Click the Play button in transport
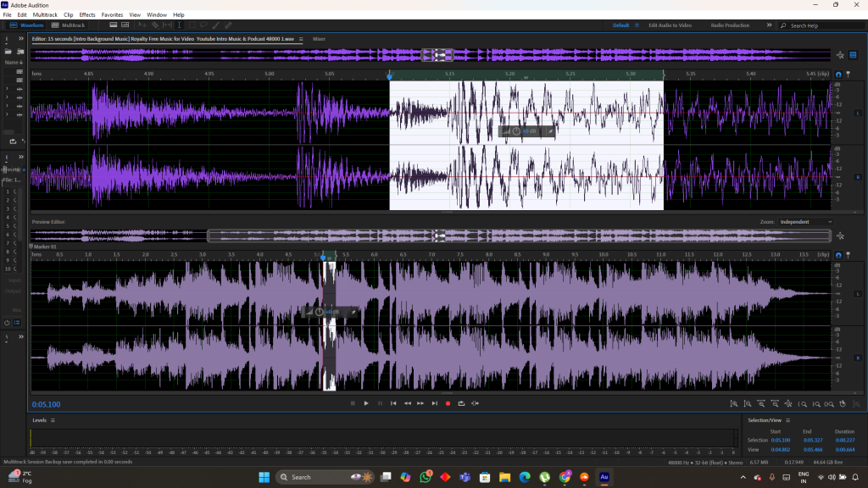Image resolution: width=868 pixels, height=488 pixels. [366, 403]
